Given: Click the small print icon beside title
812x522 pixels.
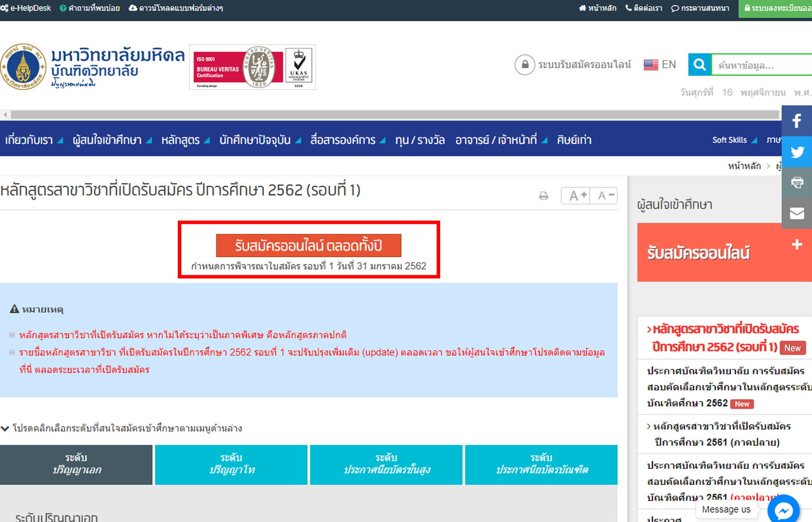Looking at the screenshot, I should [543, 196].
